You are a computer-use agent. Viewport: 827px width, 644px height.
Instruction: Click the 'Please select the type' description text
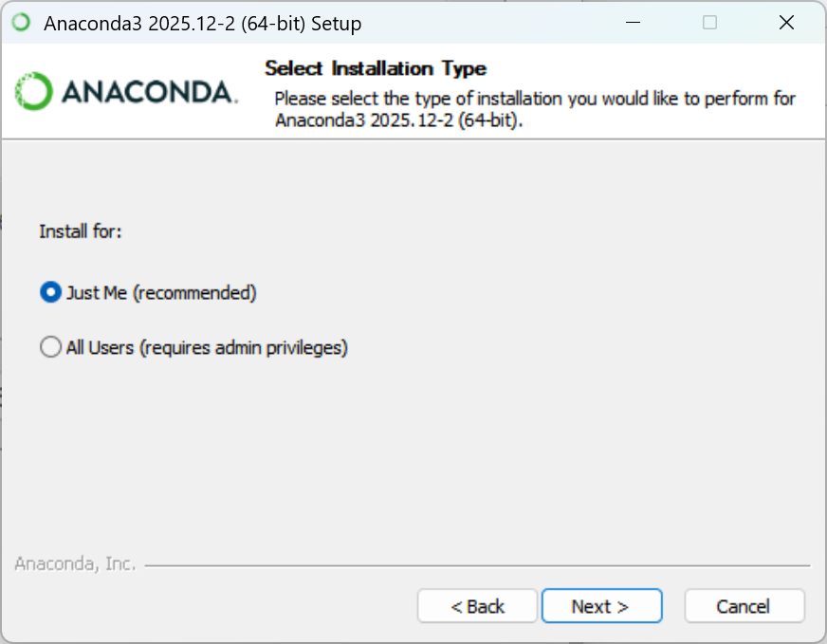pyautogui.click(x=535, y=99)
